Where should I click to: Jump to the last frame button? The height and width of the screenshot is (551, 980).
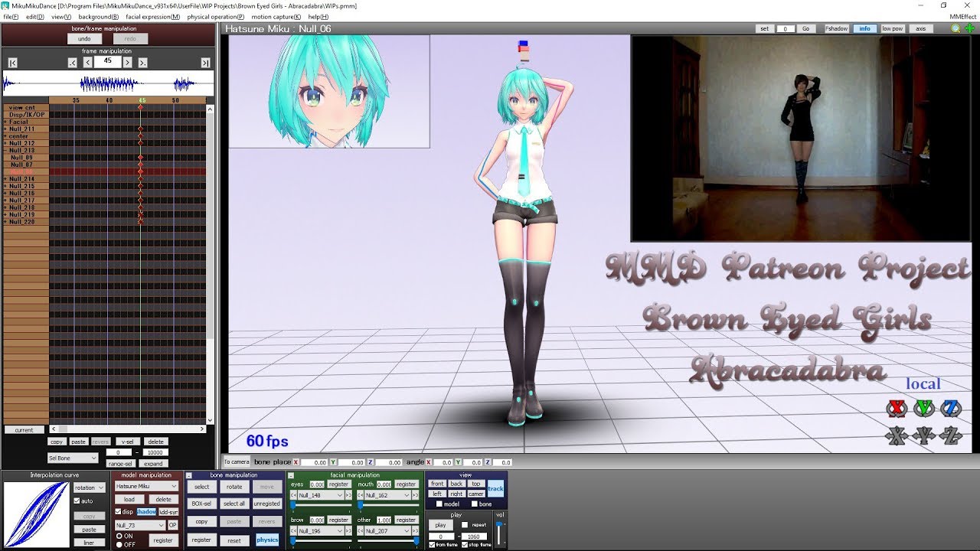(205, 63)
